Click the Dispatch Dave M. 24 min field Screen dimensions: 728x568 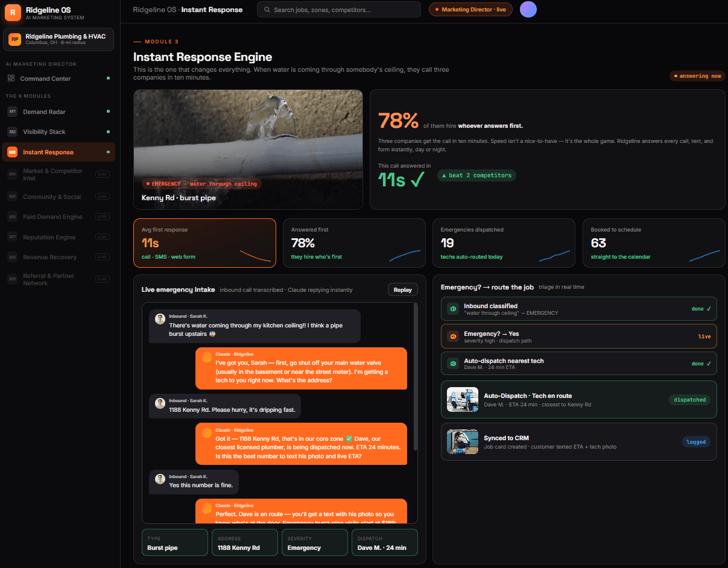click(x=385, y=542)
